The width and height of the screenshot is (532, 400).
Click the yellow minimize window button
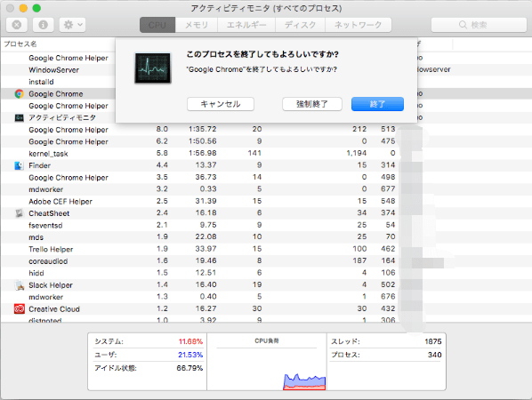[23, 8]
